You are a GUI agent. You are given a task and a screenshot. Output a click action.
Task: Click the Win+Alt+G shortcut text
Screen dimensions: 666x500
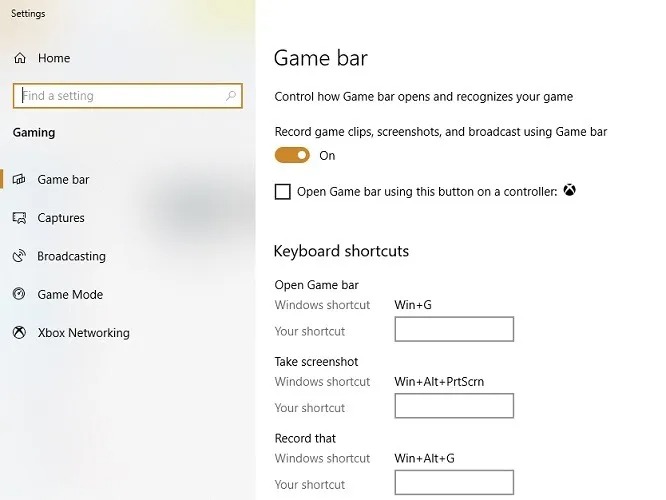pyautogui.click(x=424, y=458)
